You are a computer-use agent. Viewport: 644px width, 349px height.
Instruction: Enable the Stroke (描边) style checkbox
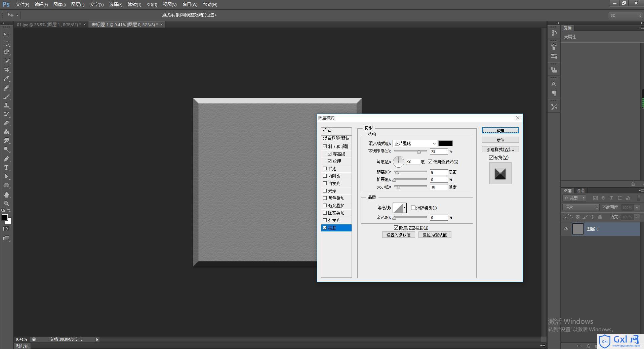tap(325, 169)
